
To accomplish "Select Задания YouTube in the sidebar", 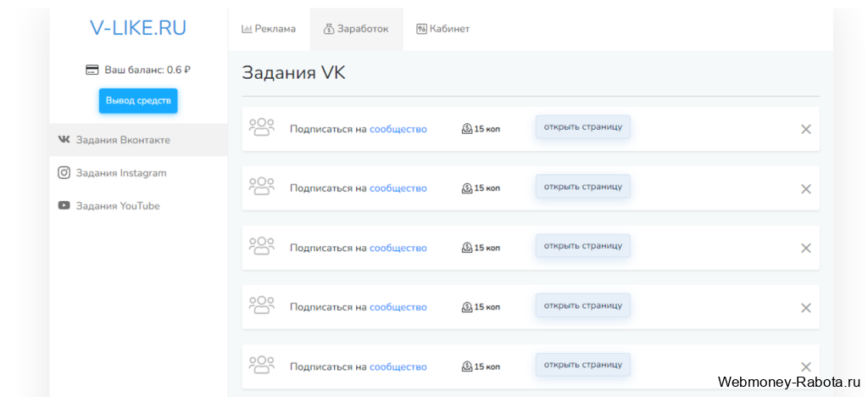I will [138, 206].
